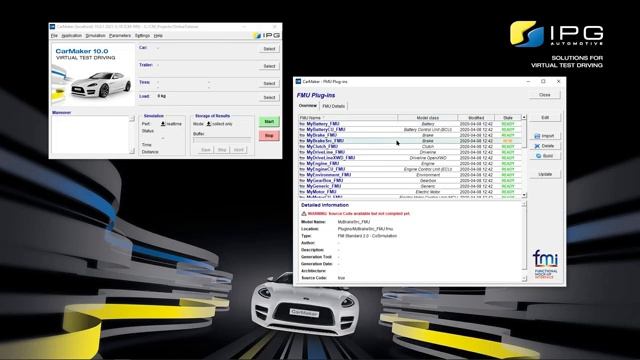Click the fmi logo in FMU Plug-ins window

pos(545,264)
